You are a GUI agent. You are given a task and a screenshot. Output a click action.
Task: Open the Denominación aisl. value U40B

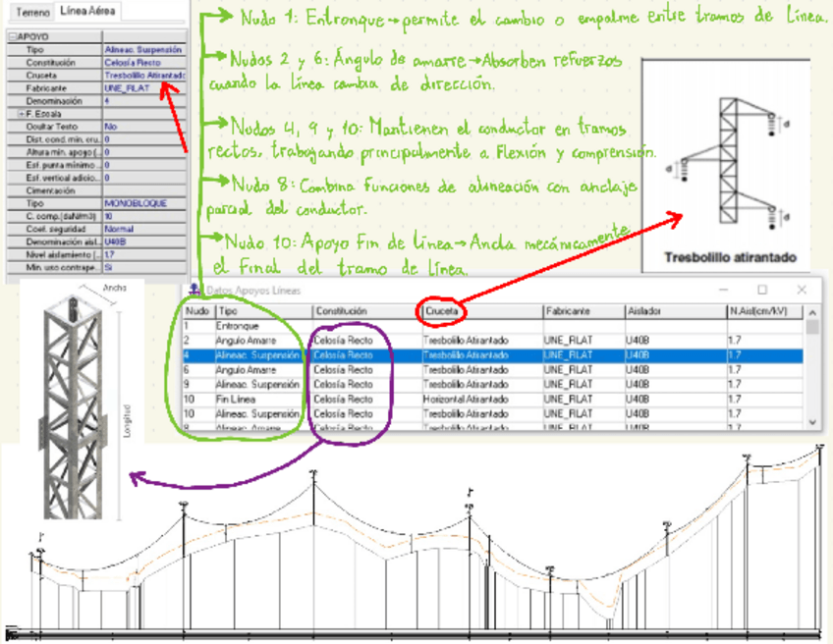144,241
